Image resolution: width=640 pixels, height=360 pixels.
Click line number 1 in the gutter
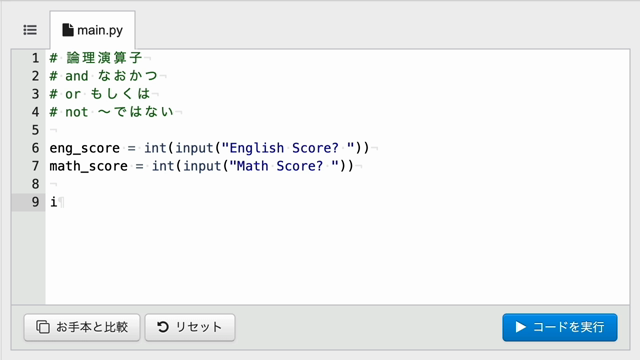(x=36, y=58)
